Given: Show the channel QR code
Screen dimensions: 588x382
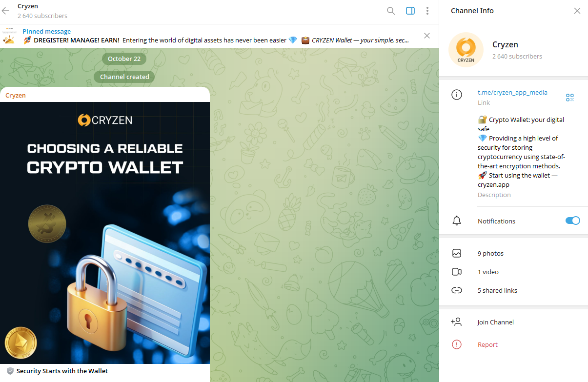Looking at the screenshot, I should click(570, 98).
